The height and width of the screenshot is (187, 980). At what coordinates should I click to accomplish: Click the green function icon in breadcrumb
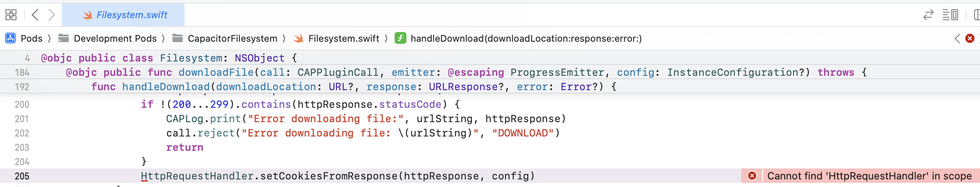click(400, 38)
